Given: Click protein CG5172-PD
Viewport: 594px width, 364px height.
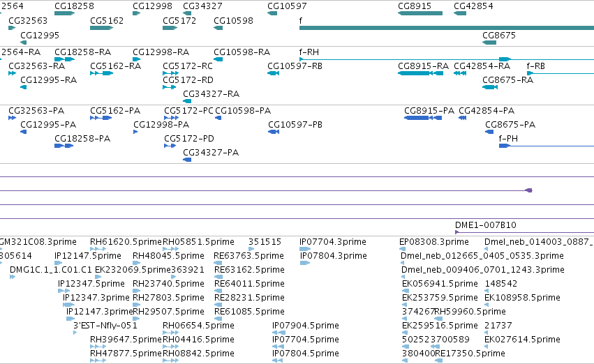Looking at the screenshot, I should click(189, 139).
